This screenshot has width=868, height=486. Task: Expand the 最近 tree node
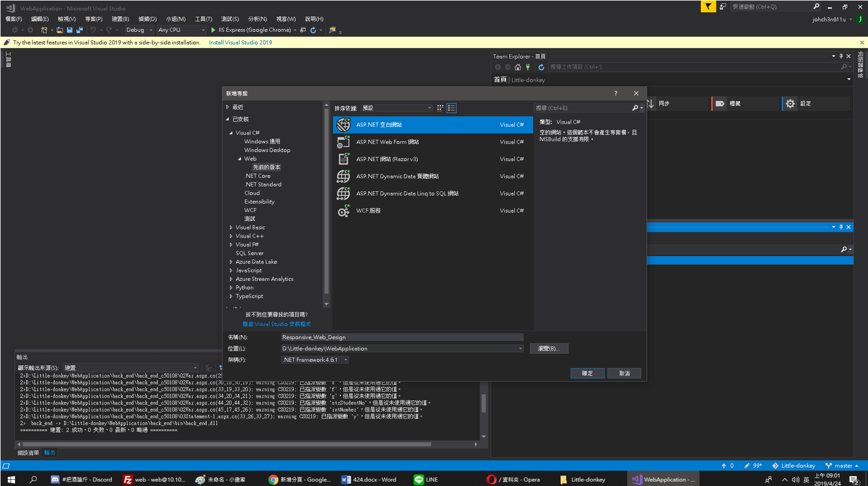pyautogui.click(x=227, y=107)
